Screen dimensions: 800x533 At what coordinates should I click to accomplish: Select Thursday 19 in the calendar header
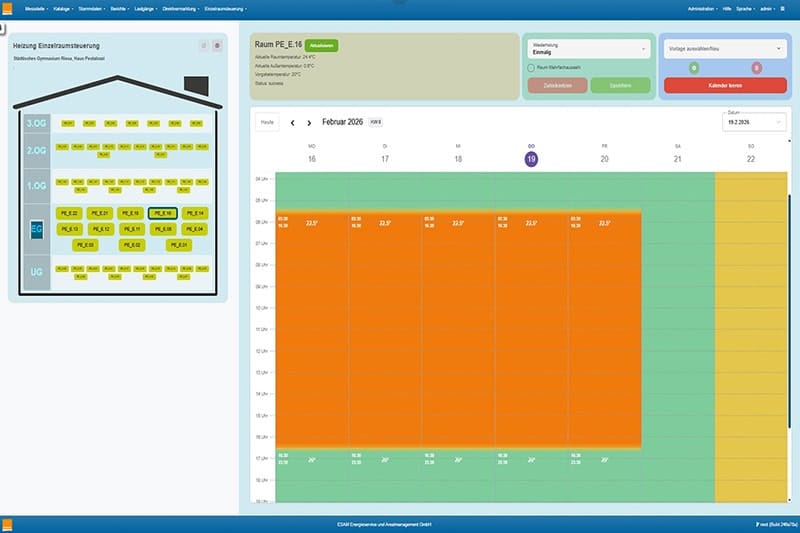click(531, 159)
